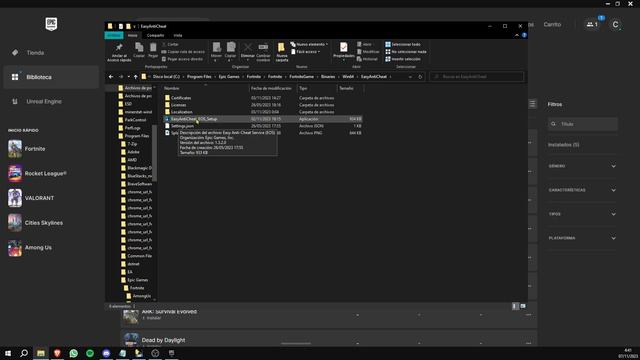Click Win64 in address breadcrumb

coord(348,77)
